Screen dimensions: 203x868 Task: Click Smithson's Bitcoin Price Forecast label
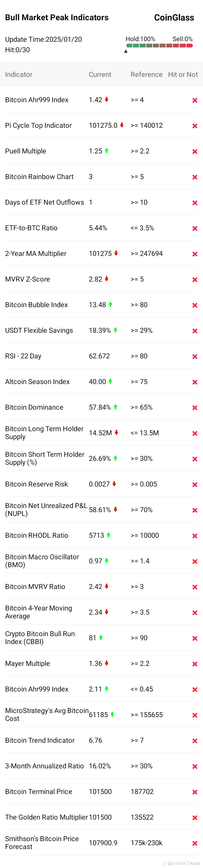[42, 842]
